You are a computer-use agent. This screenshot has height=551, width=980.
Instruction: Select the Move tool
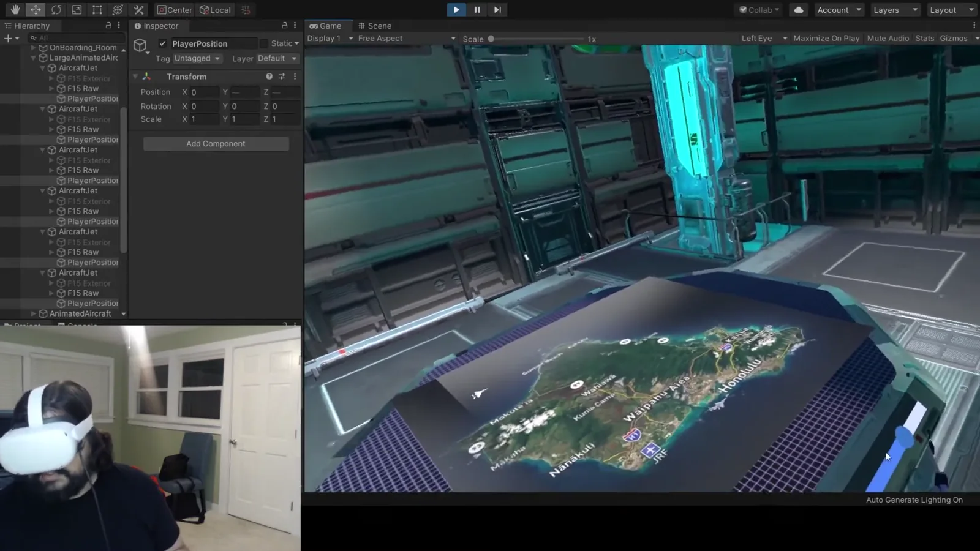pyautogui.click(x=36, y=10)
